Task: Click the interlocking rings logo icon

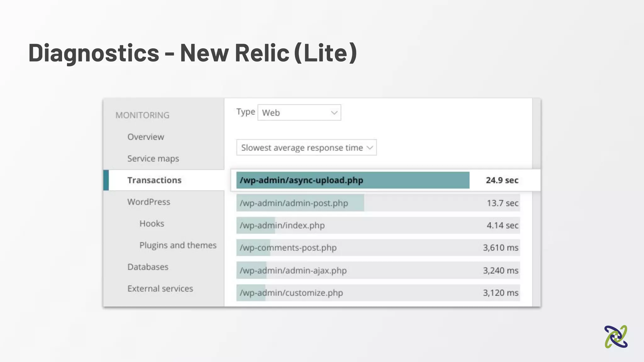Action: coord(616,337)
